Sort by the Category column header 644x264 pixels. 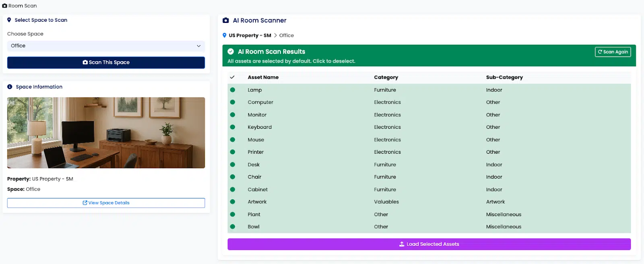pyautogui.click(x=386, y=77)
